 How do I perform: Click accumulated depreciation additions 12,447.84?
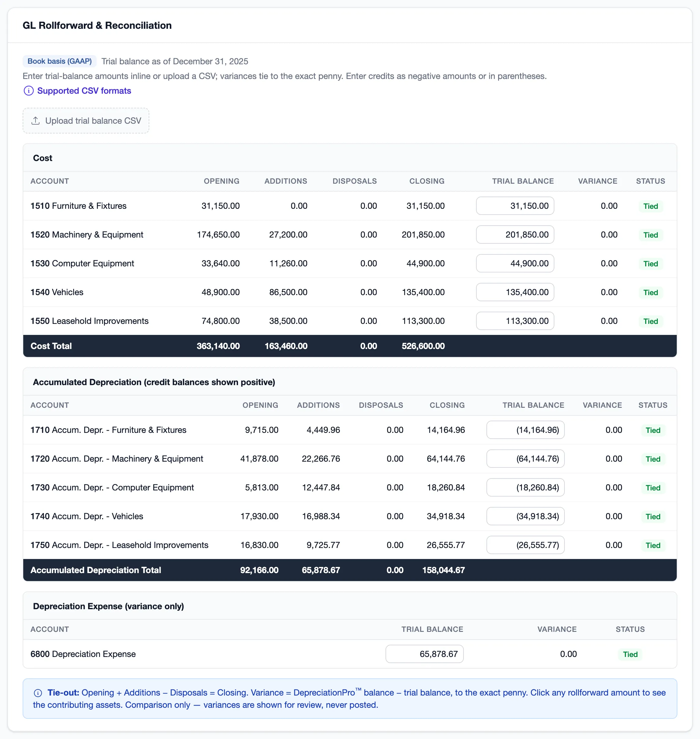[x=321, y=487]
